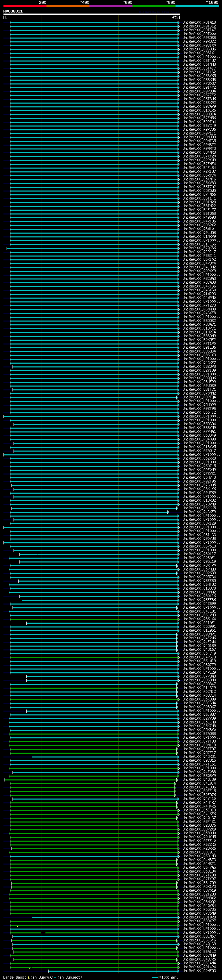Viewport: 222px width, 980px height.
Task: Select the UniRef100_Q8IWR8 label
Action: 199,917
